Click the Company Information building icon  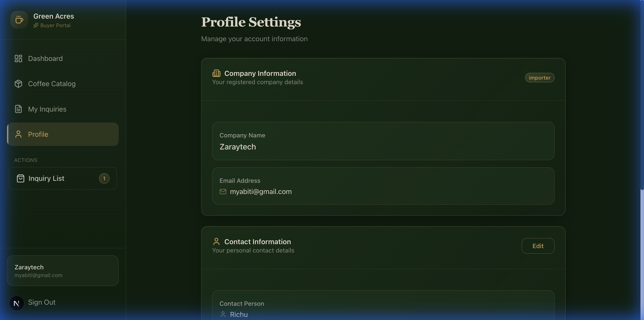click(216, 73)
